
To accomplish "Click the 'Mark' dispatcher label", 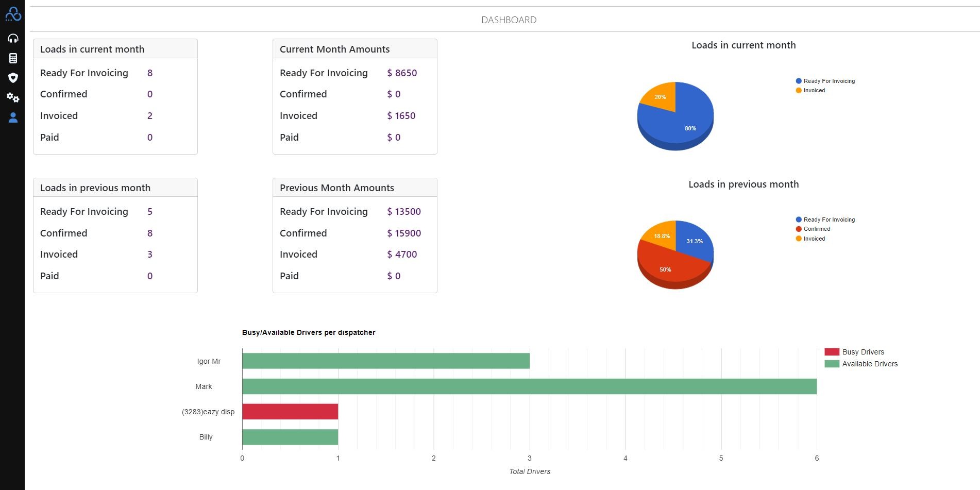I will 204,386.
